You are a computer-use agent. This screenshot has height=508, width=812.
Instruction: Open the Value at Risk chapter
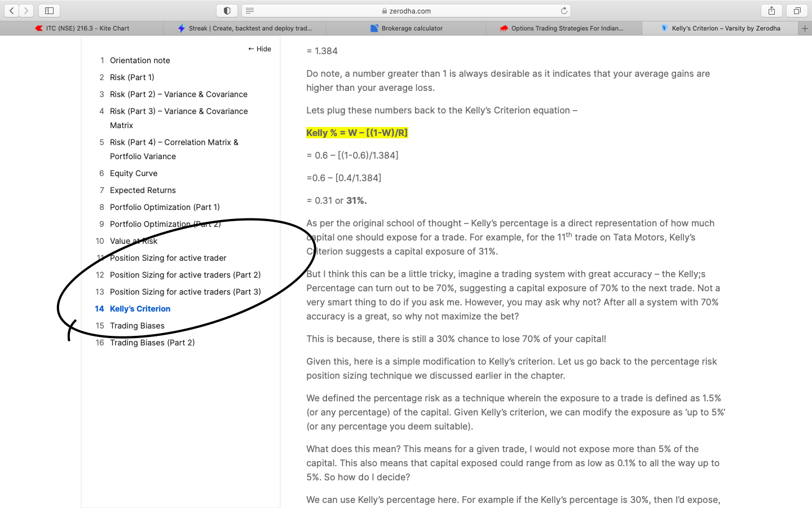click(x=134, y=241)
